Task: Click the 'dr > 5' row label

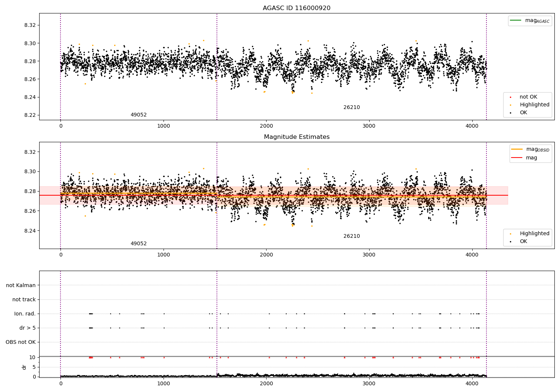Action: click(x=28, y=328)
